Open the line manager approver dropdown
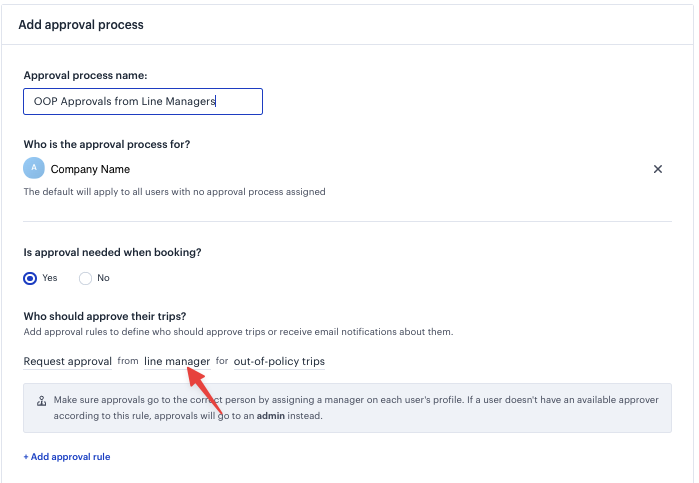 pos(177,362)
